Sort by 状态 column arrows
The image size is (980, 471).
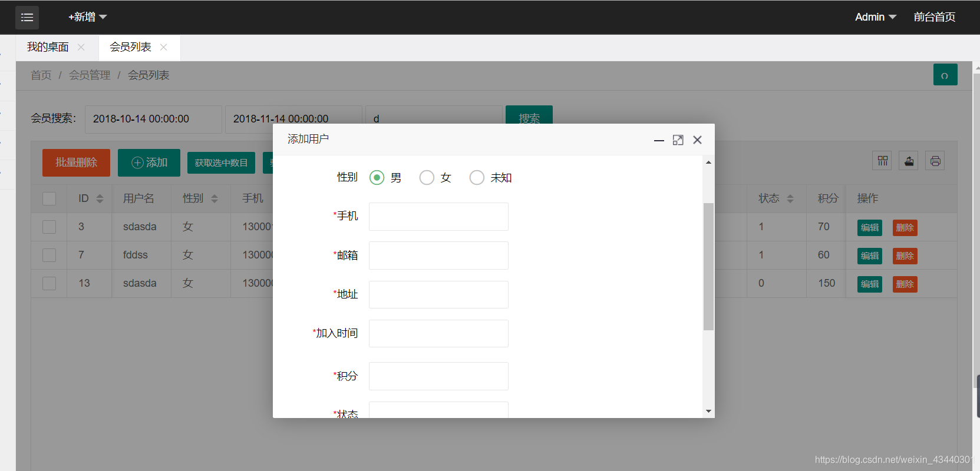click(790, 198)
